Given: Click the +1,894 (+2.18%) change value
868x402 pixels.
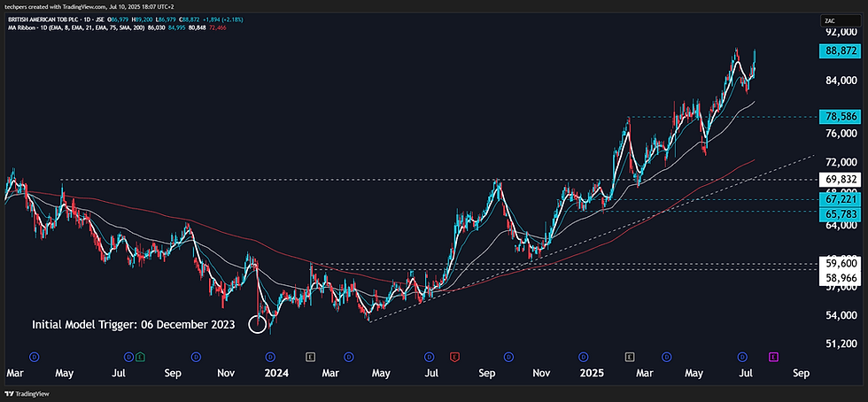Looking at the screenshot, I should tap(223, 20).
